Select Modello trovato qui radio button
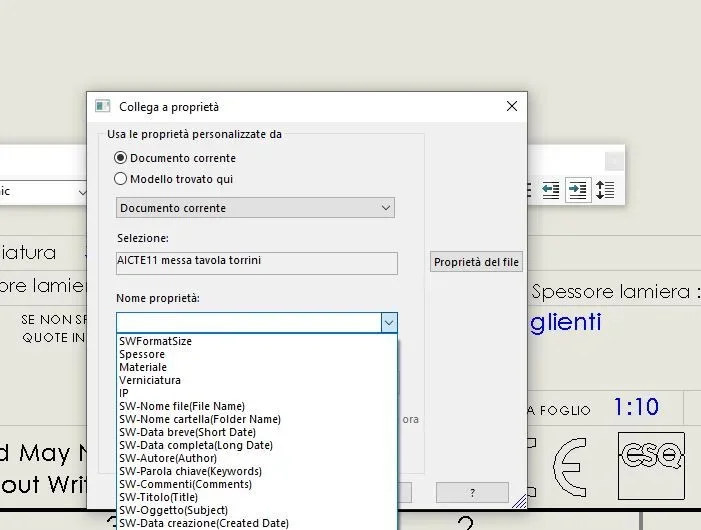 click(120, 179)
